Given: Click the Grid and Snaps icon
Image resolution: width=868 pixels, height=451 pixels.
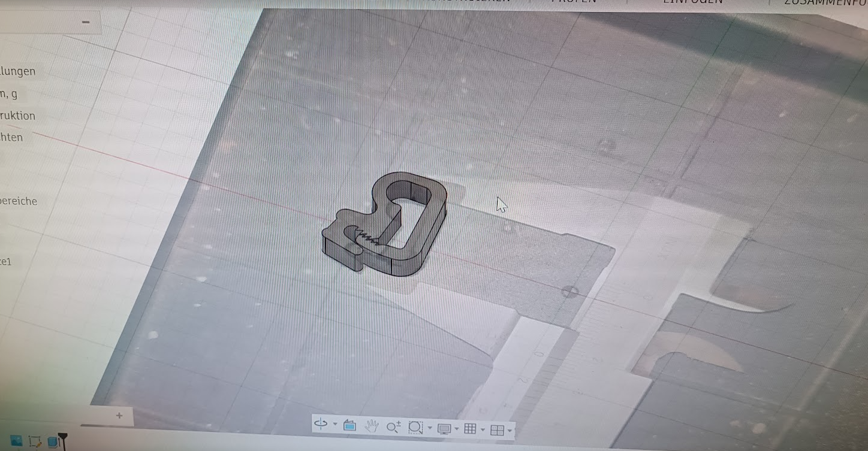Looking at the screenshot, I should pyautogui.click(x=471, y=429).
